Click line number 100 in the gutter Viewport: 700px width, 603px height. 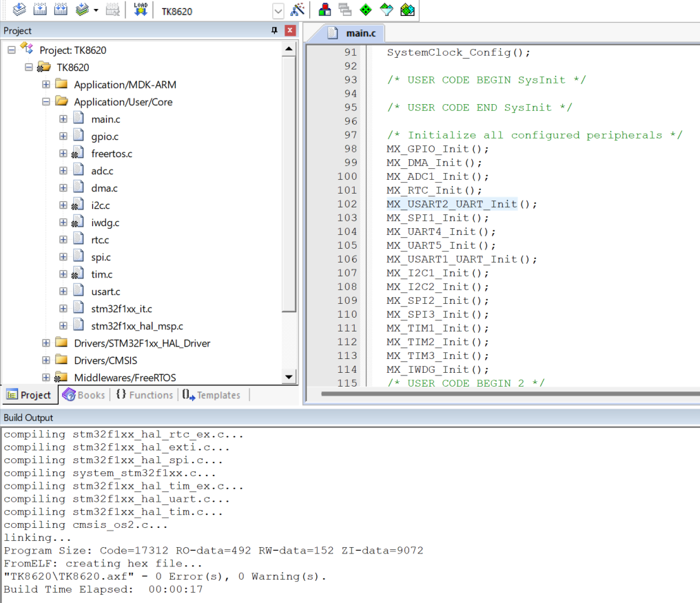pyautogui.click(x=347, y=176)
